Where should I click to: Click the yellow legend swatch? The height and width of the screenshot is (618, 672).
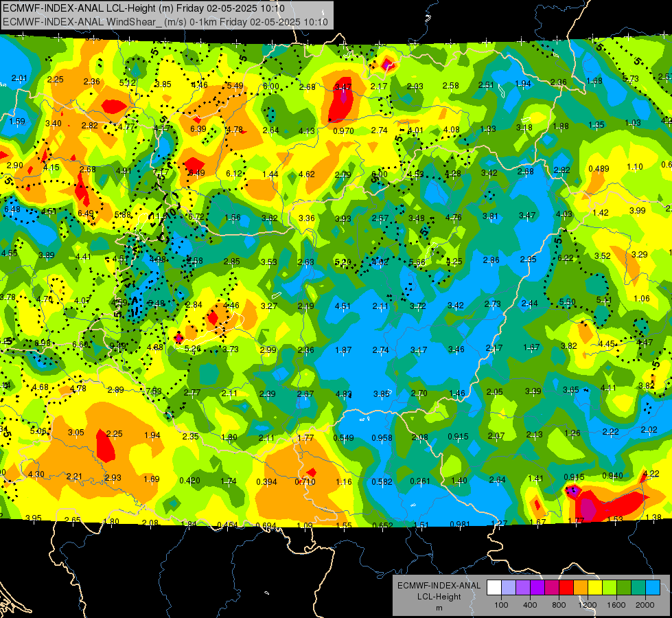pyautogui.click(x=595, y=588)
